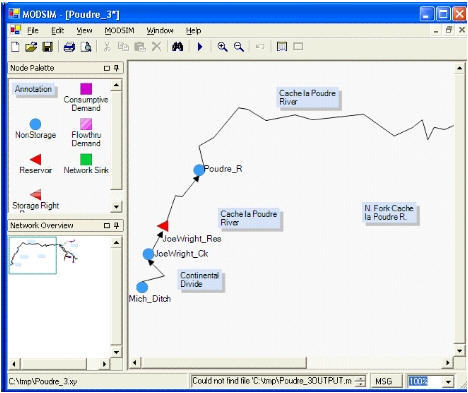Select the NonStorage node in palette
This screenshot has height=393, width=468.
(x=35, y=129)
